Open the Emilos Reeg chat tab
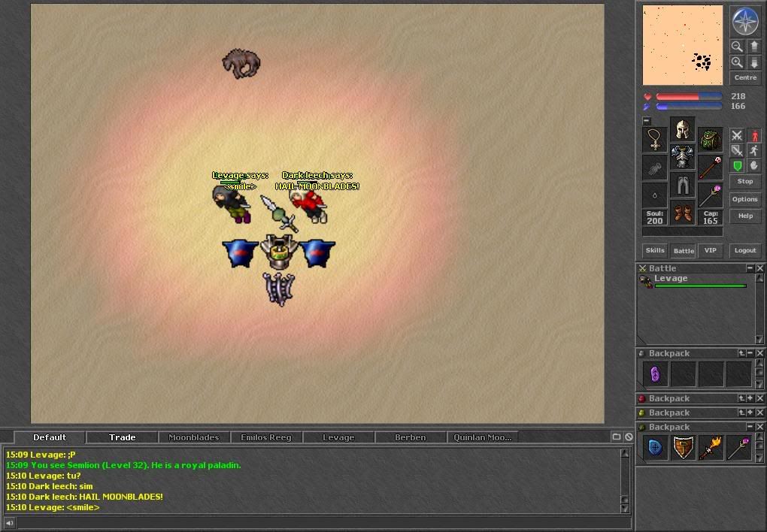This screenshot has height=532, width=767. point(266,437)
